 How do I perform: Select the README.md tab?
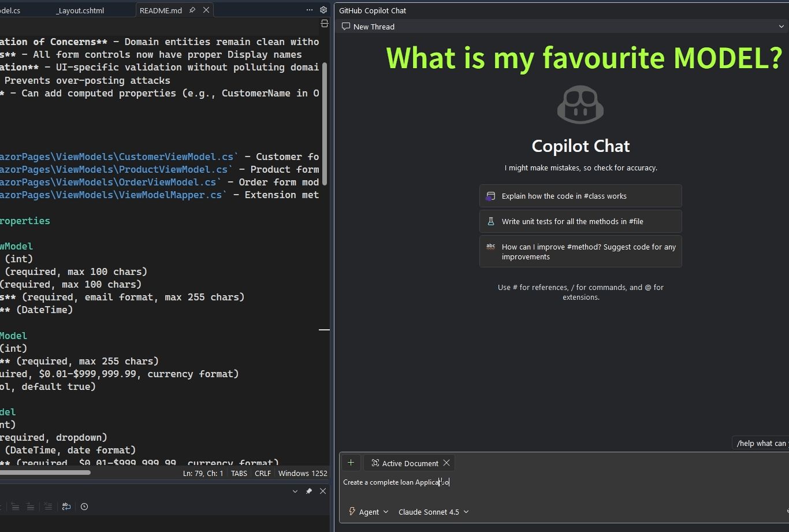(x=161, y=10)
